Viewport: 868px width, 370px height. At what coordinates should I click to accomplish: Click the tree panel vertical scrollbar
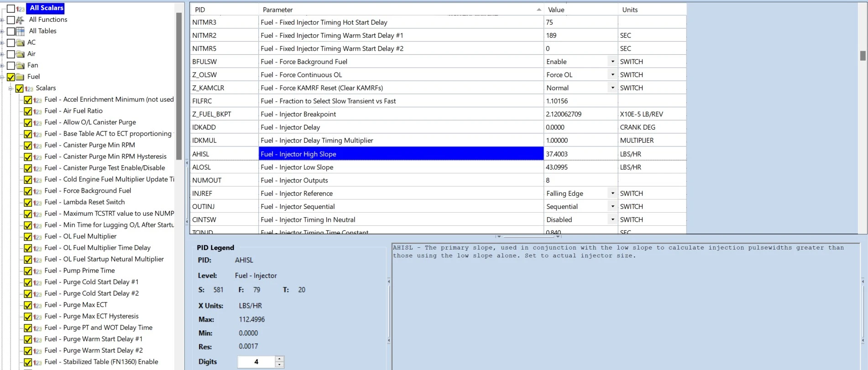[179, 86]
